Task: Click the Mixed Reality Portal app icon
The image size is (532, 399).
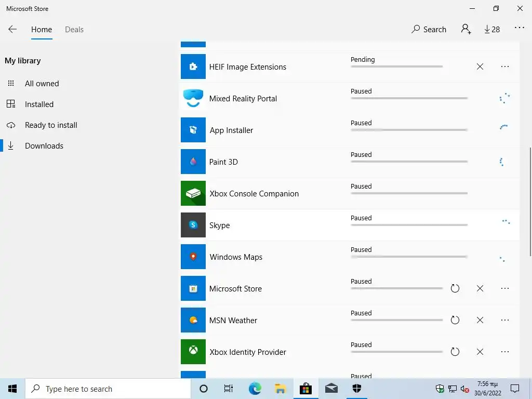Action: (193, 98)
